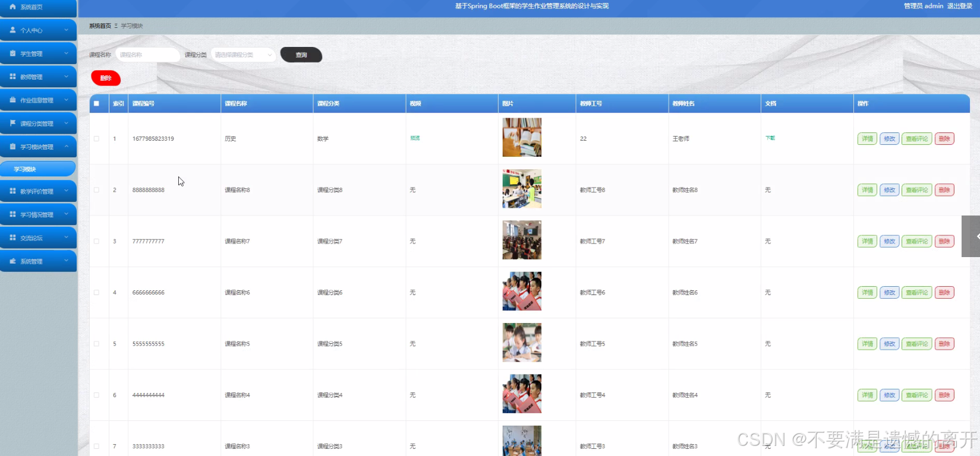Click 退出登录 in the top bar
The width and height of the screenshot is (980, 456).
[960, 6]
